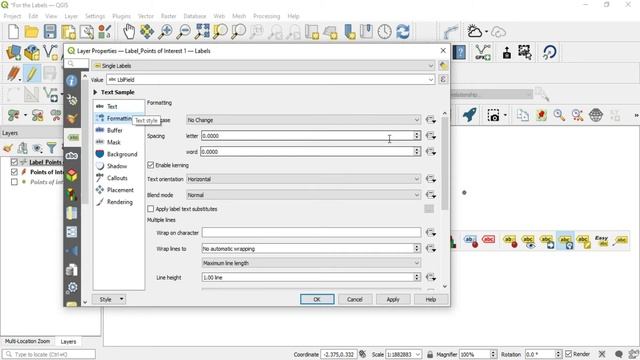Open the Scale dropdown in status bar
640x360 pixels.
click(x=418, y=354)
